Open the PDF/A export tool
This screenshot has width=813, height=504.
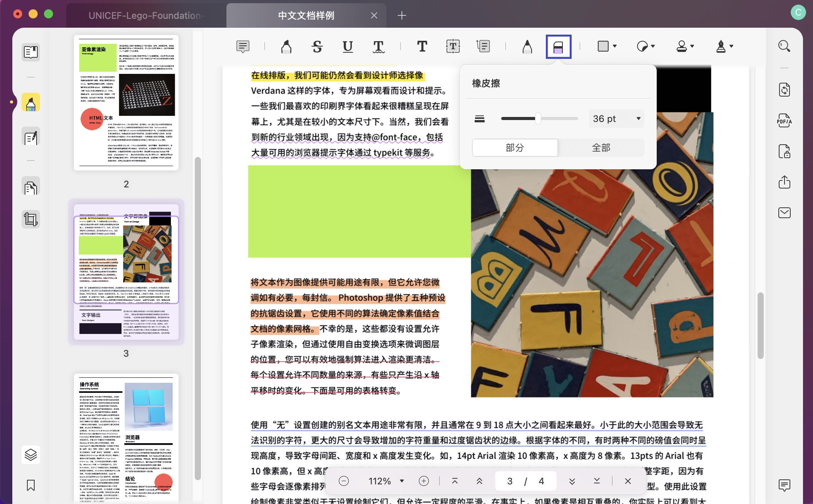pyautogui.click(x=784, y=120)
